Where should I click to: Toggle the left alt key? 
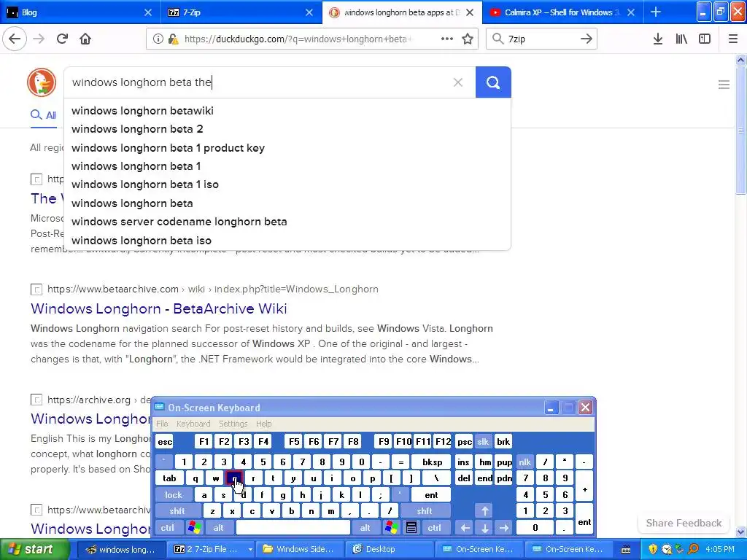pyautogui.click(x=219, y=528)
